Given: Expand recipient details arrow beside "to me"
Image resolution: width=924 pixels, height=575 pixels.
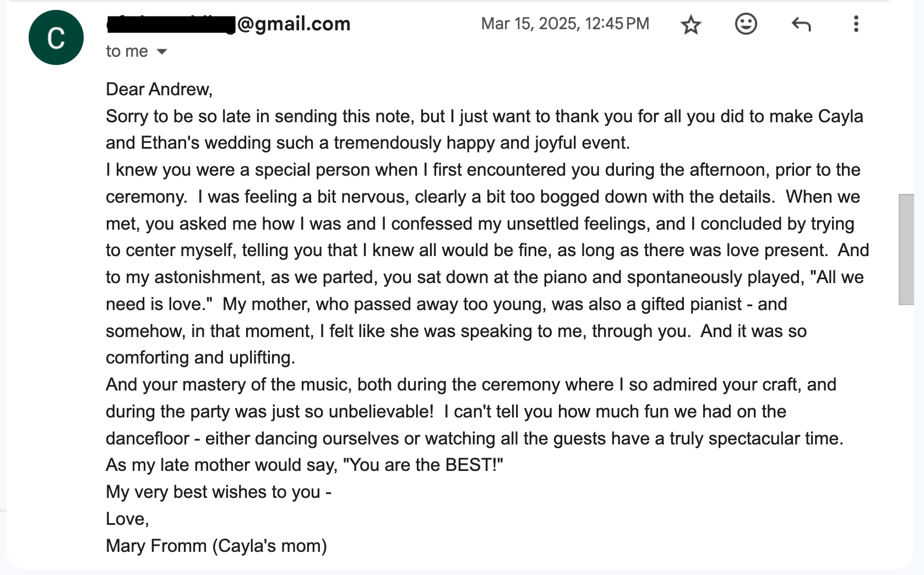Looking at the screenshot, I should click(x=162, y=52).
